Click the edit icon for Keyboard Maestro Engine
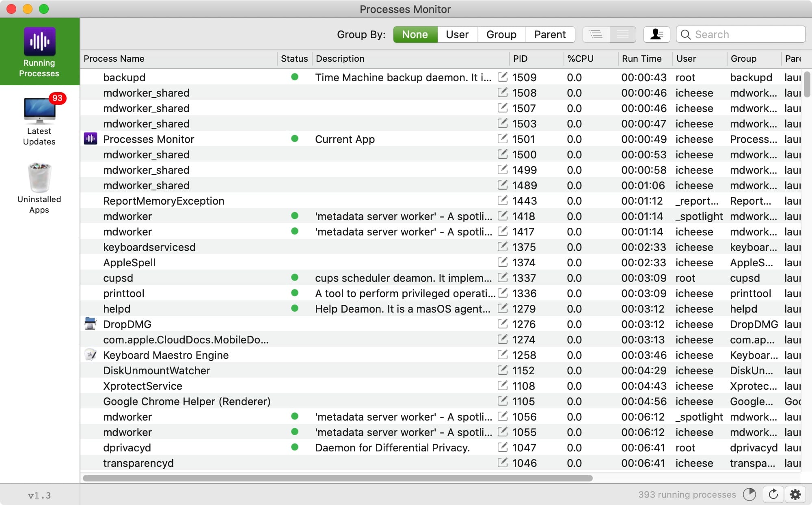 503,354
